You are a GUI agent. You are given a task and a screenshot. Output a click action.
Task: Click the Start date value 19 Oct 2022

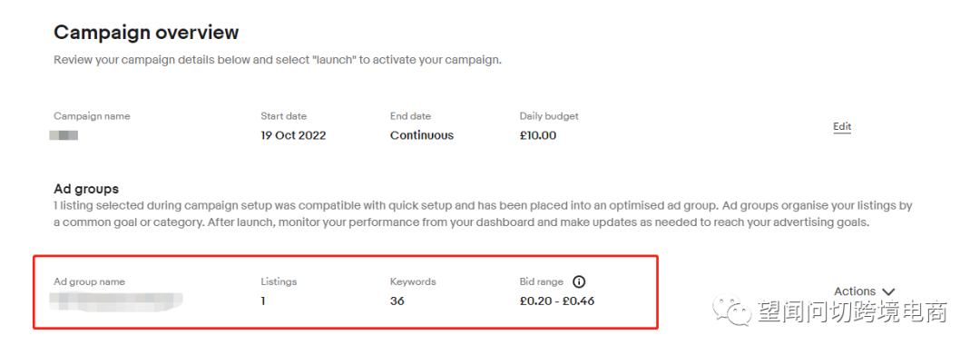click(293, 135)
